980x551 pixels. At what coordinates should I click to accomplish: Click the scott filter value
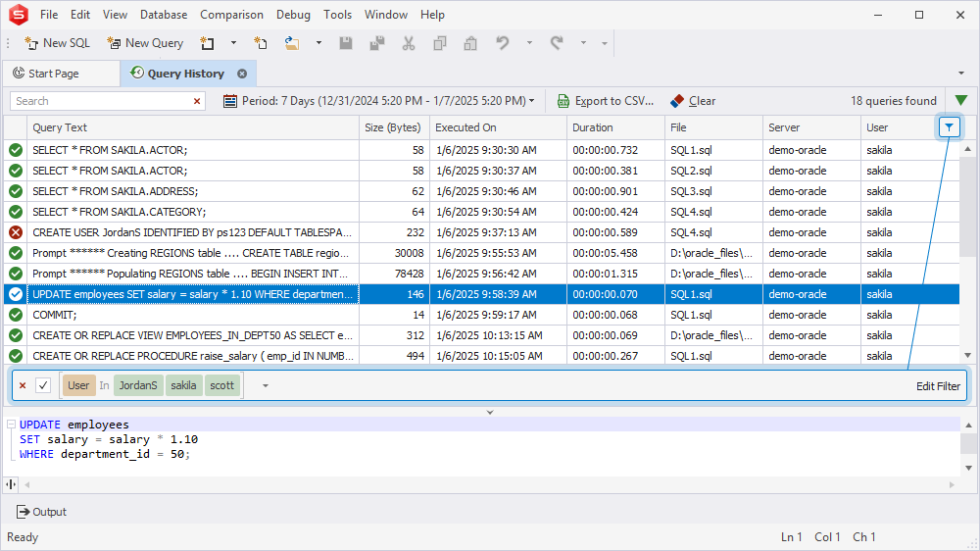221,386
